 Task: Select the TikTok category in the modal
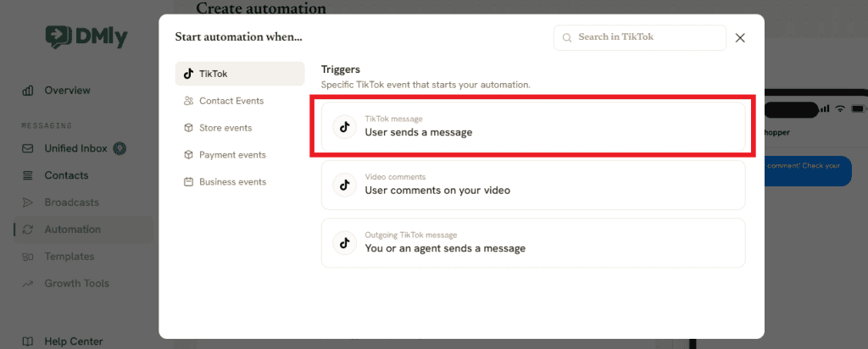[x=240, y=74]
